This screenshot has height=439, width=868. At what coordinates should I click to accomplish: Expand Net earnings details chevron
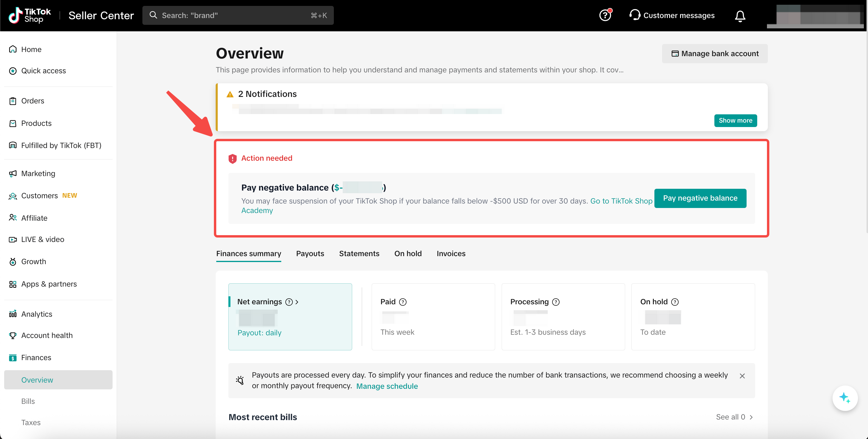[297, 302]
